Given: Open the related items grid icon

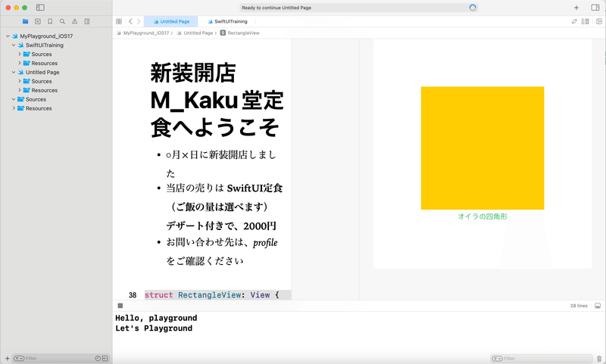Looking at the screenshot, I should [119, 22].
